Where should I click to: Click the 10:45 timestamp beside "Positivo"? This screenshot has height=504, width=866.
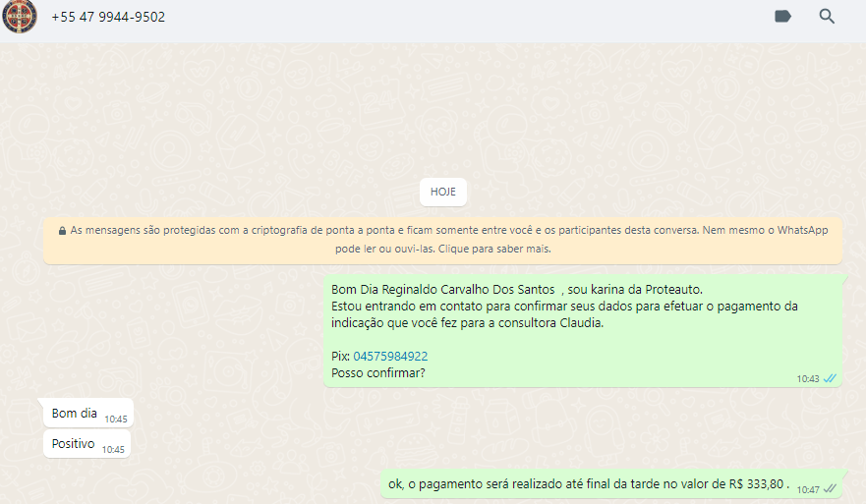click(x=113, y=449)
